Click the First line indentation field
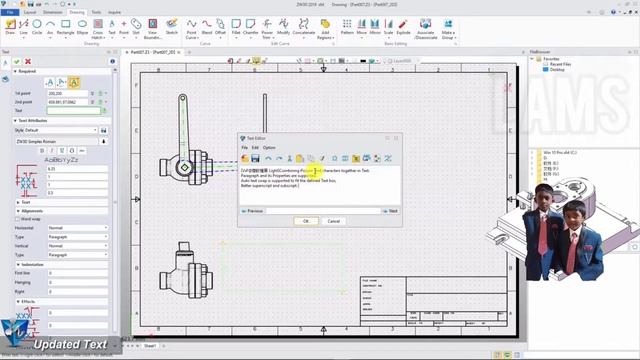 tap(78, 273)
